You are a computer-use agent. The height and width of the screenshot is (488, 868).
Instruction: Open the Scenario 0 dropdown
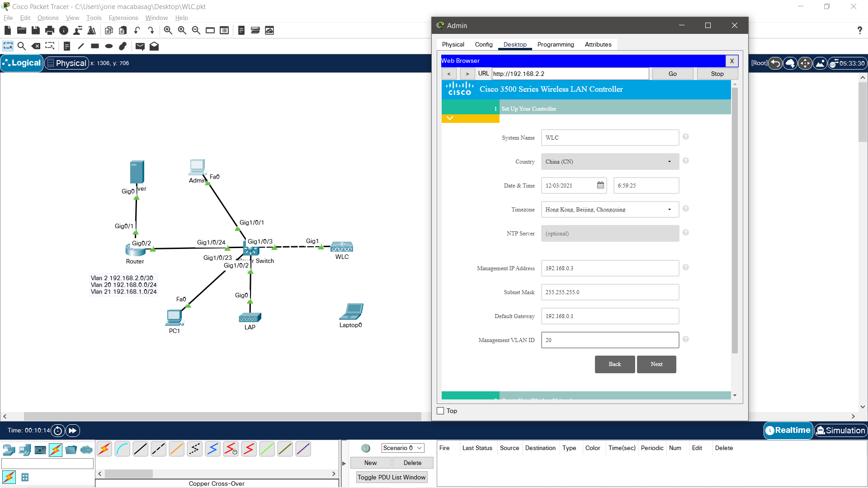pyautogui.click(x=402, y=448)
